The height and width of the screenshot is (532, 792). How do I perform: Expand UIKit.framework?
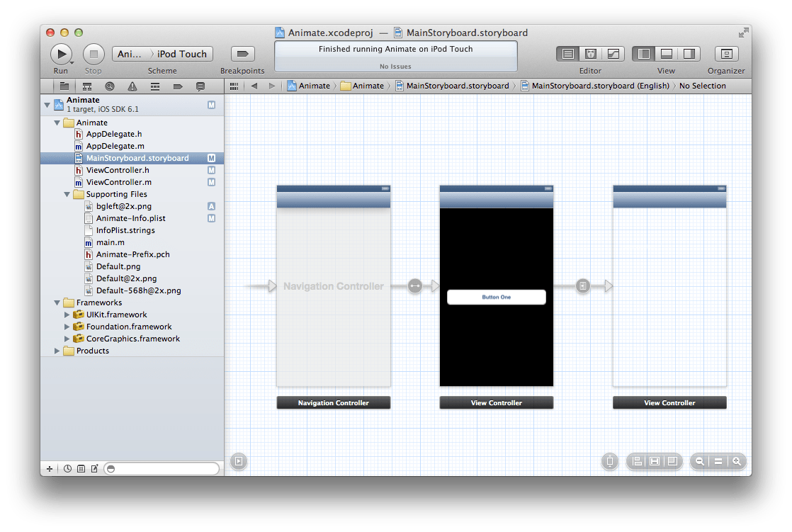pos(67,315)
